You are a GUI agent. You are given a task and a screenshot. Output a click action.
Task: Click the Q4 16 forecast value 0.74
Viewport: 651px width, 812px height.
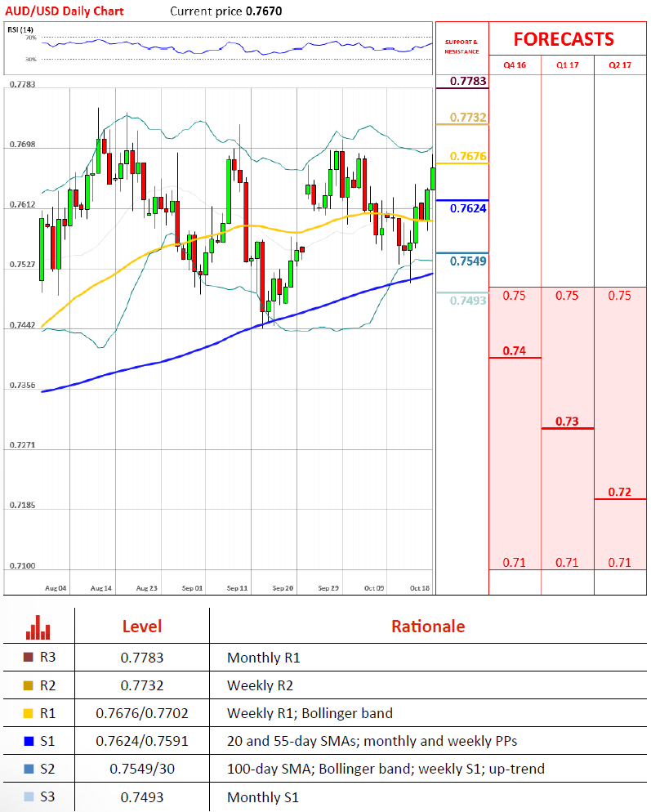tap(515, 351)
